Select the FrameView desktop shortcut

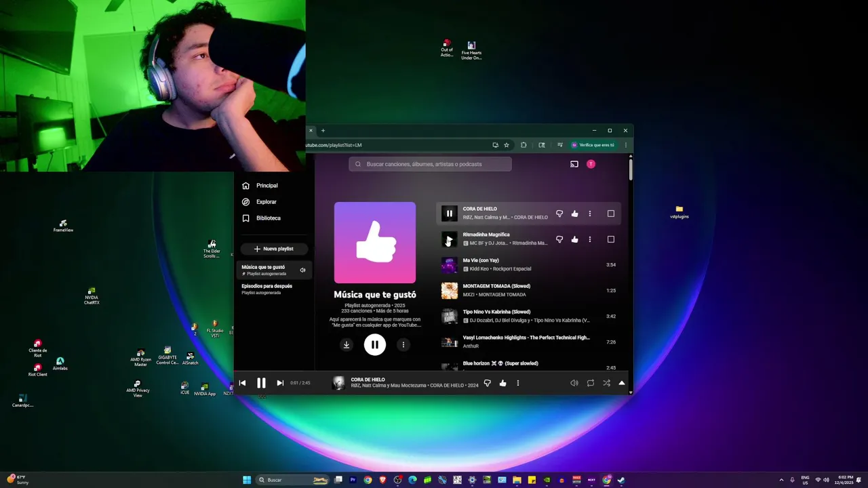tap(63, 226)
